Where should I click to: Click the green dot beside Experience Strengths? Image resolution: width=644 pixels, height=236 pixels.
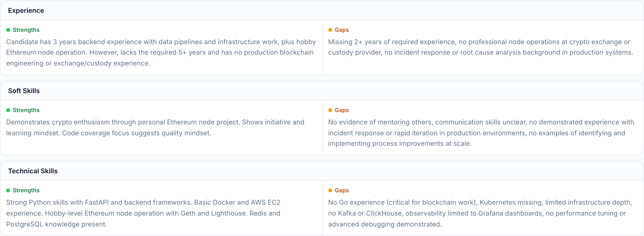coord(8,30)
